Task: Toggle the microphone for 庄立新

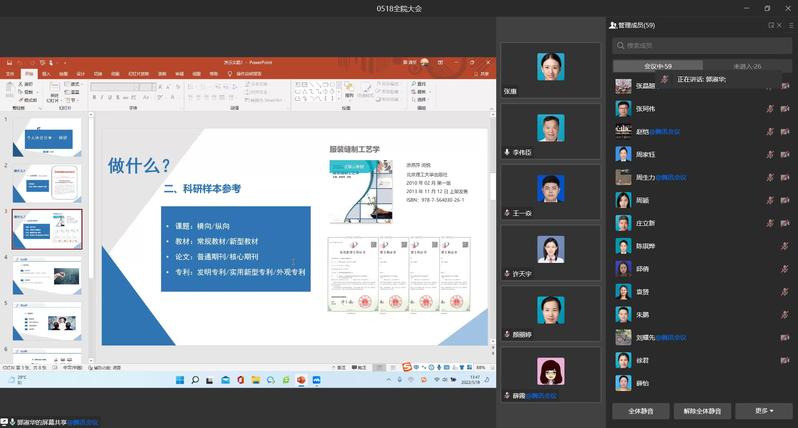Action: tap(770, 223)
